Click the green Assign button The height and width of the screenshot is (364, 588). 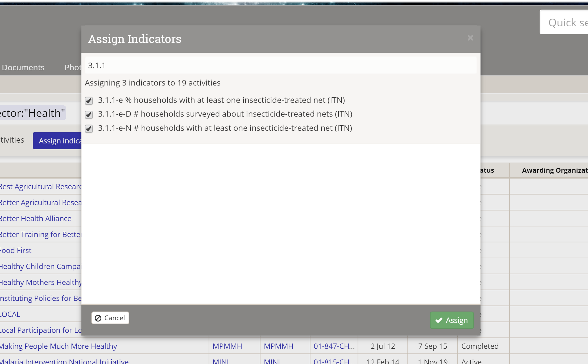point(452,320)
